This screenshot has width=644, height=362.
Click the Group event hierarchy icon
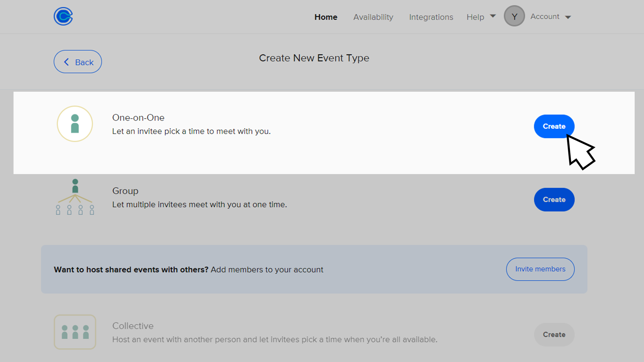[75, 197]
